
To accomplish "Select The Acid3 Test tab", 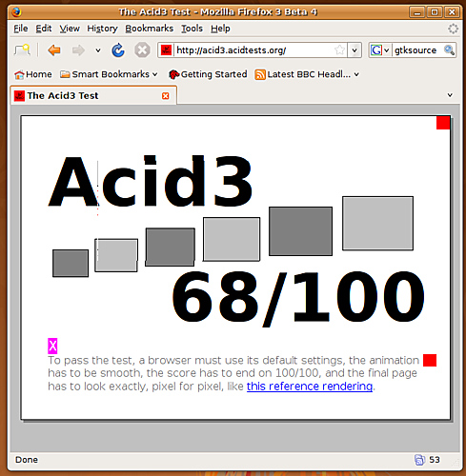I will point(93,95).
